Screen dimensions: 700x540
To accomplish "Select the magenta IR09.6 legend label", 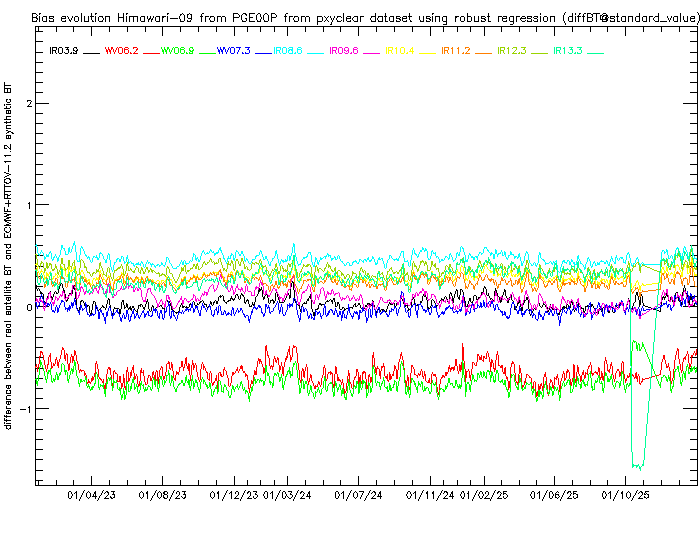I will click(x=344, y=50).
